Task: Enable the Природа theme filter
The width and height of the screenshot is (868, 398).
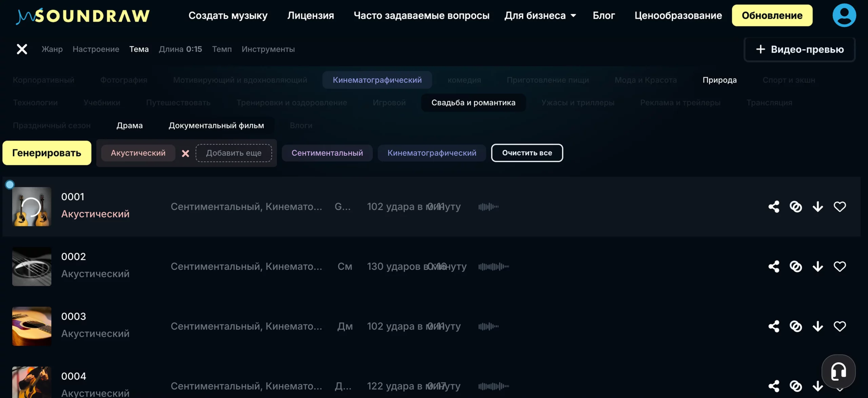Action: (x=719, y=80)
